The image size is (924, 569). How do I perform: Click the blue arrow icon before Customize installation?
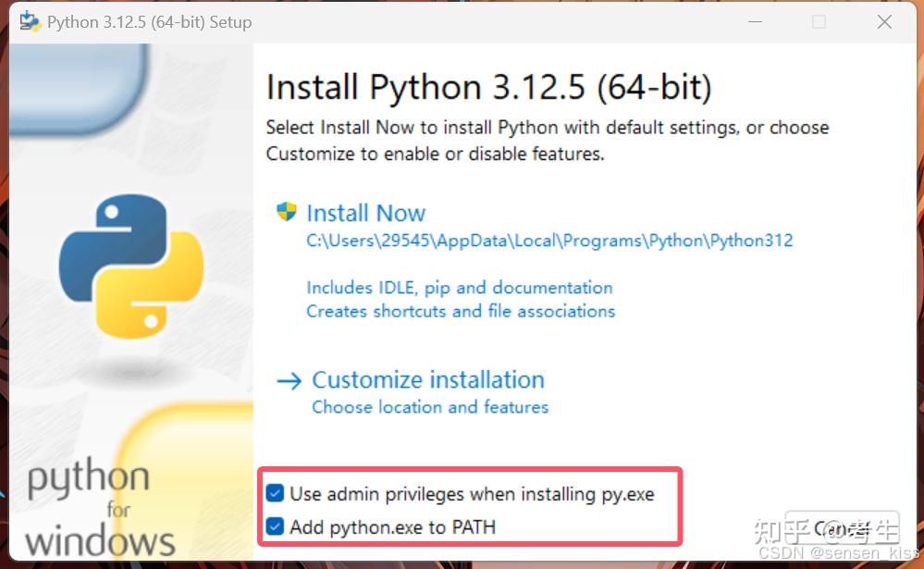click(289, 379)
